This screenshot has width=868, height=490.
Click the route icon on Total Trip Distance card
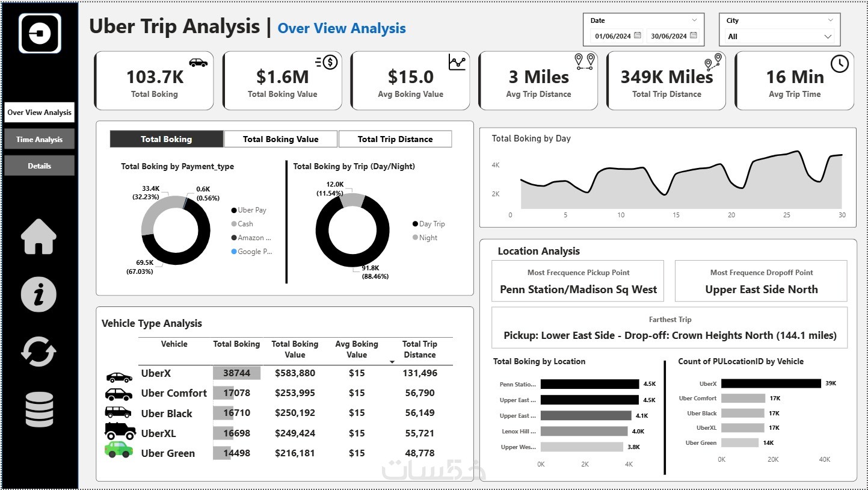pos(713,61)
